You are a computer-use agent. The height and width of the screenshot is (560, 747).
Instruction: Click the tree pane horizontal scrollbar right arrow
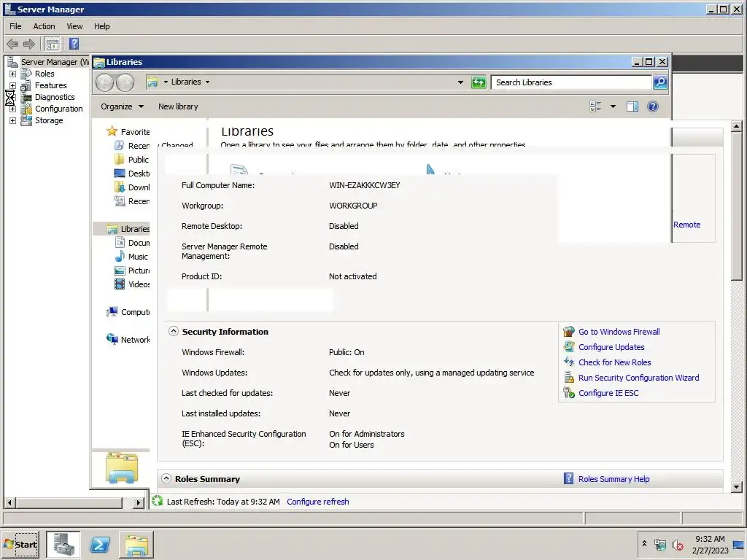[x=139, y=502]
